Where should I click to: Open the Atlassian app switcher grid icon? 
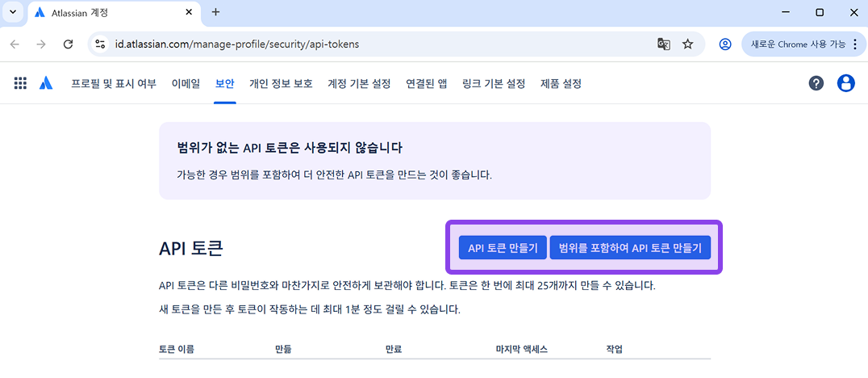[x=20, y=84]
